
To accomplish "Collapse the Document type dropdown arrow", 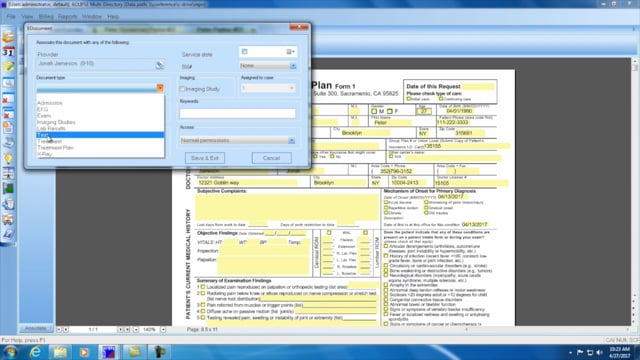I will point(160,88).
